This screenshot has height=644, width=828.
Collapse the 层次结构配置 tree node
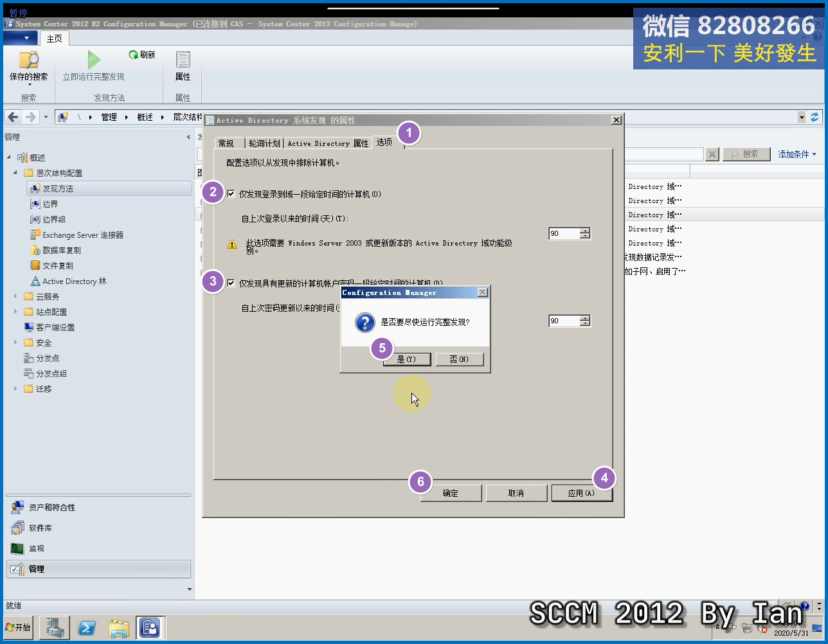[x=15, y=173]
